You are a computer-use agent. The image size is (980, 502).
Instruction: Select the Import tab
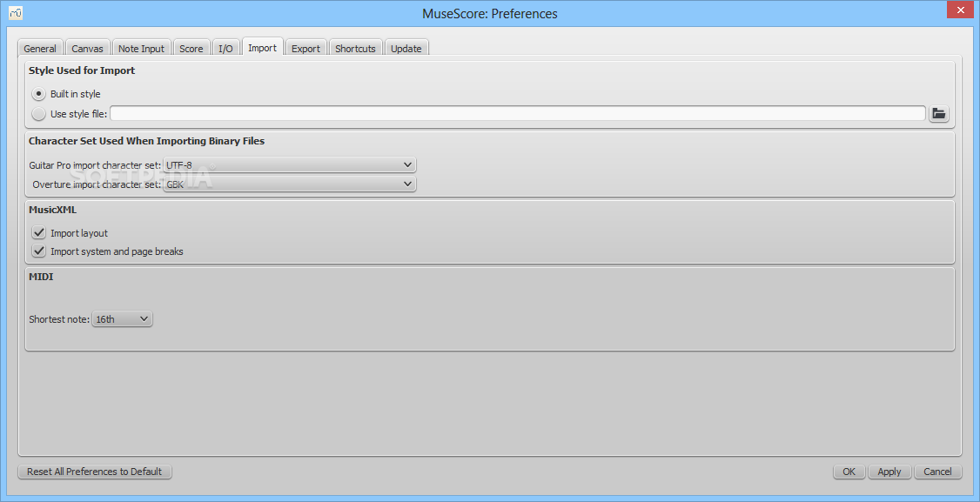[263, 48]
